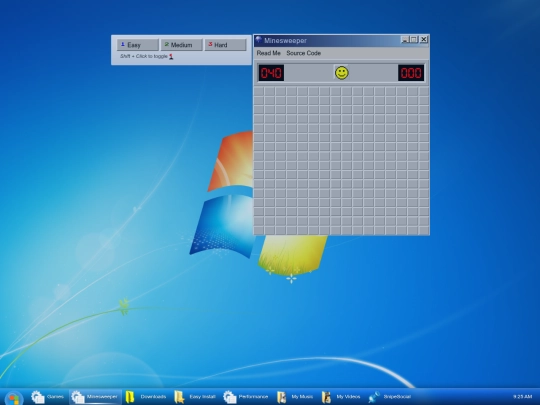Viewport: 540px width, 405px height.
Task: Click the mine counter showing 040
Action: pos(271,73)
